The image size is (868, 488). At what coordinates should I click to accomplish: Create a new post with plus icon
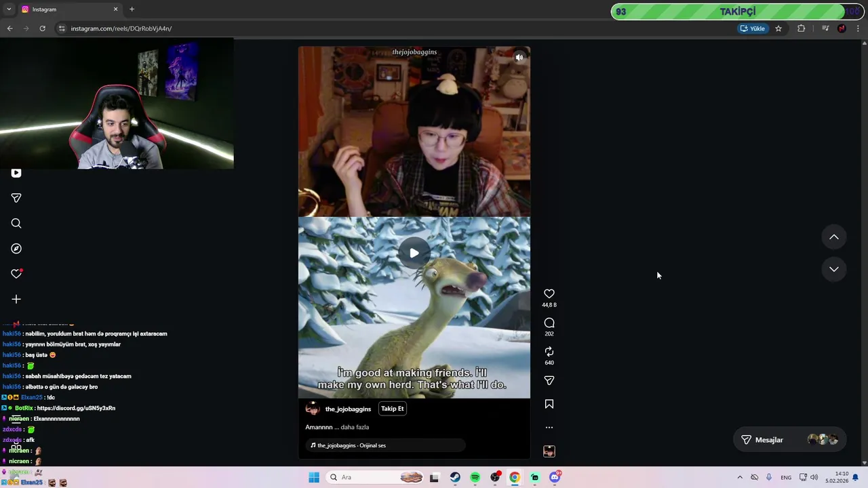point(16,299)
